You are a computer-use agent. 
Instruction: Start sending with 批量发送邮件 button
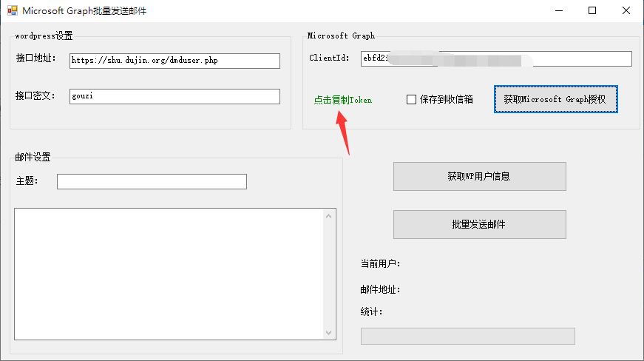(x=479, y=224)
